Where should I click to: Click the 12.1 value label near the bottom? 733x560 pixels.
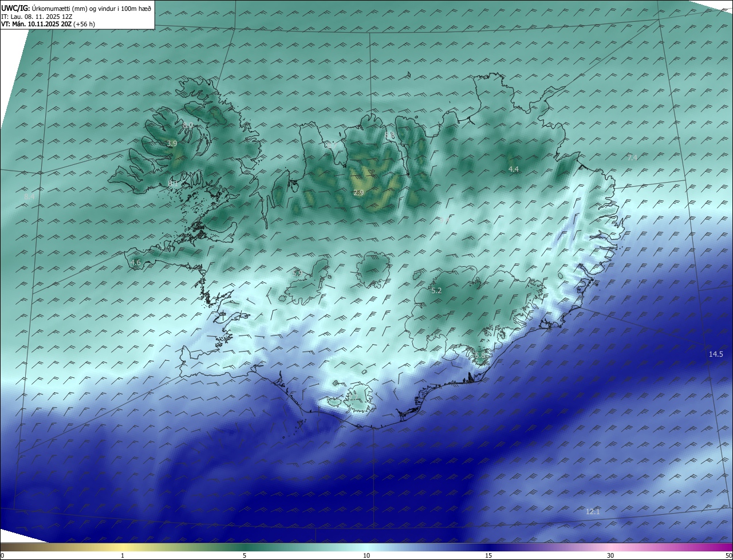593,511
